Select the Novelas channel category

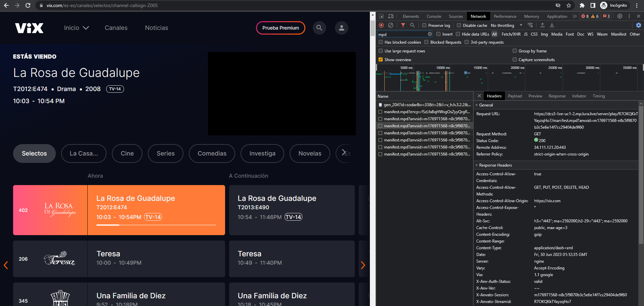[310, 154]
